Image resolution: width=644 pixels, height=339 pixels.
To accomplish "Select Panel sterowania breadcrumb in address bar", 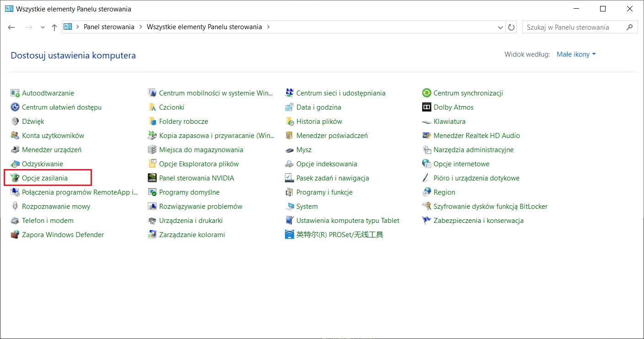I will click(109, 27).
